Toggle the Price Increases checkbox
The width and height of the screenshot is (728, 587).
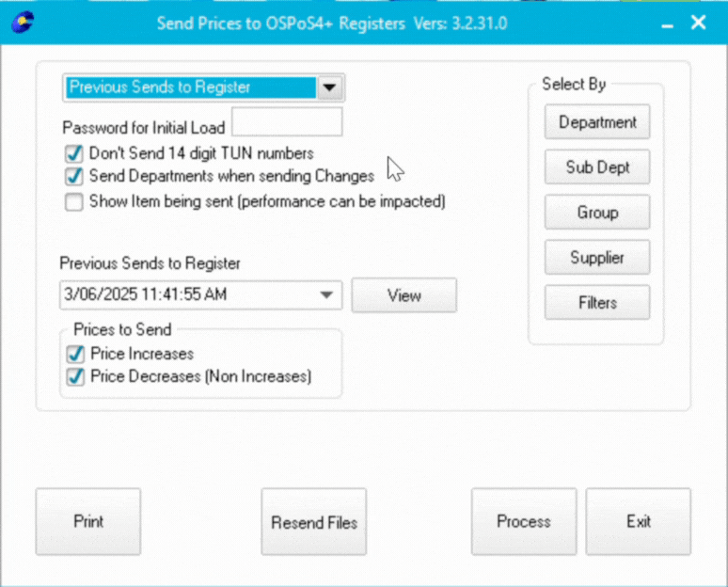pyautogui.click(x=74, y=354)
